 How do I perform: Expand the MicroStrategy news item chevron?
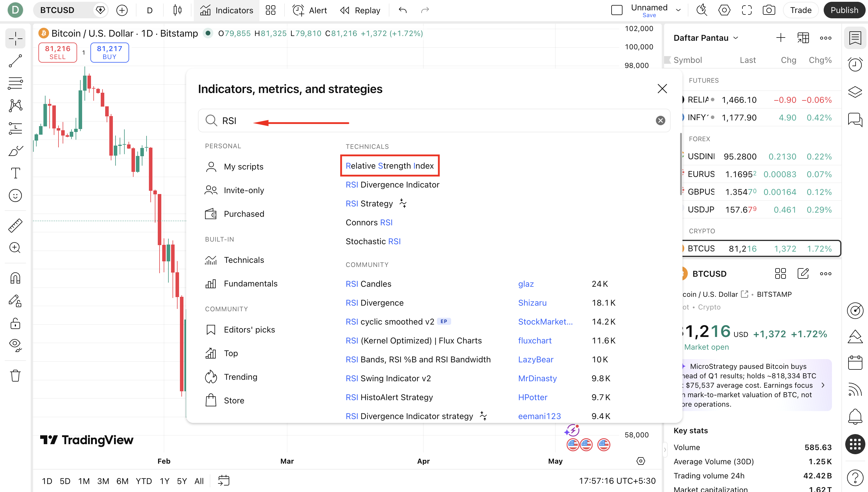pos(823,385)
